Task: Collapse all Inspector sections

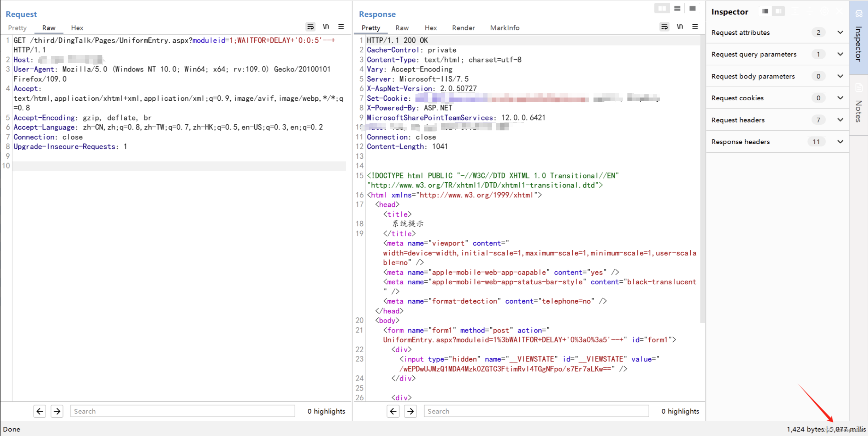Action: [810, 12]
